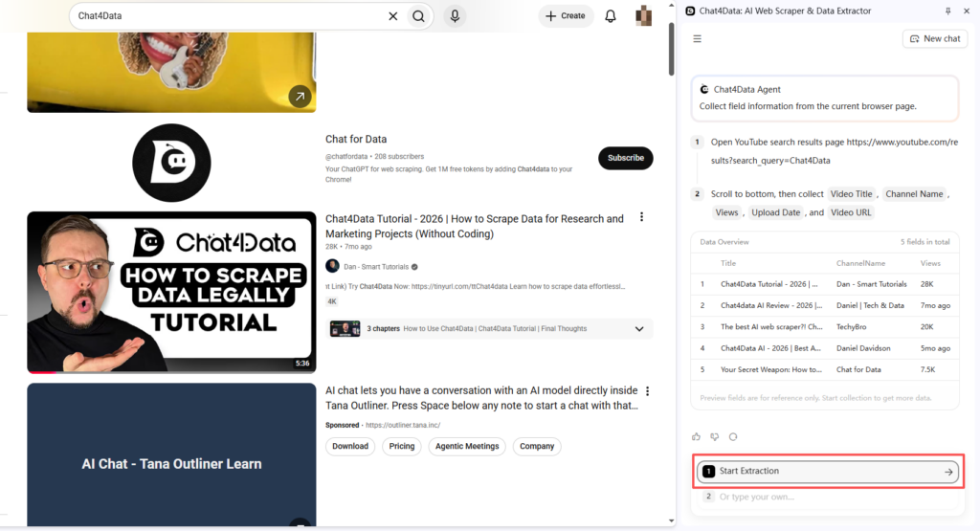Open the Chat for Data channel logo
Image resolution: width=980 pixels, height=531 pixels.
[172, 163]
